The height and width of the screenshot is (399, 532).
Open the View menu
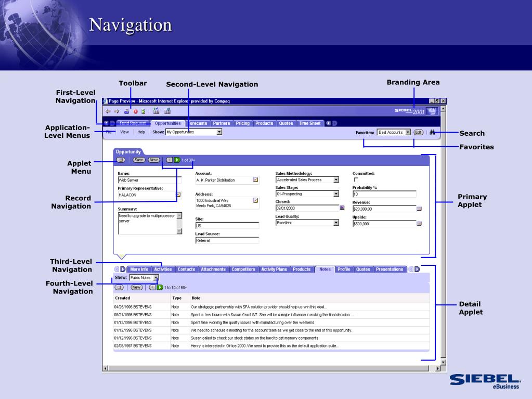tap(124, 132)
